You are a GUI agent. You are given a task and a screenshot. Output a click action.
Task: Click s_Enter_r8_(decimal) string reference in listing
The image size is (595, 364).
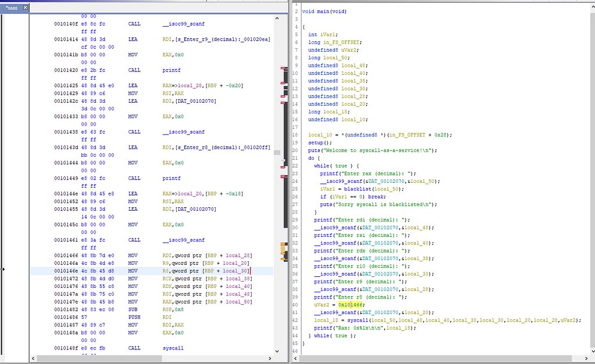click(223, 147)
